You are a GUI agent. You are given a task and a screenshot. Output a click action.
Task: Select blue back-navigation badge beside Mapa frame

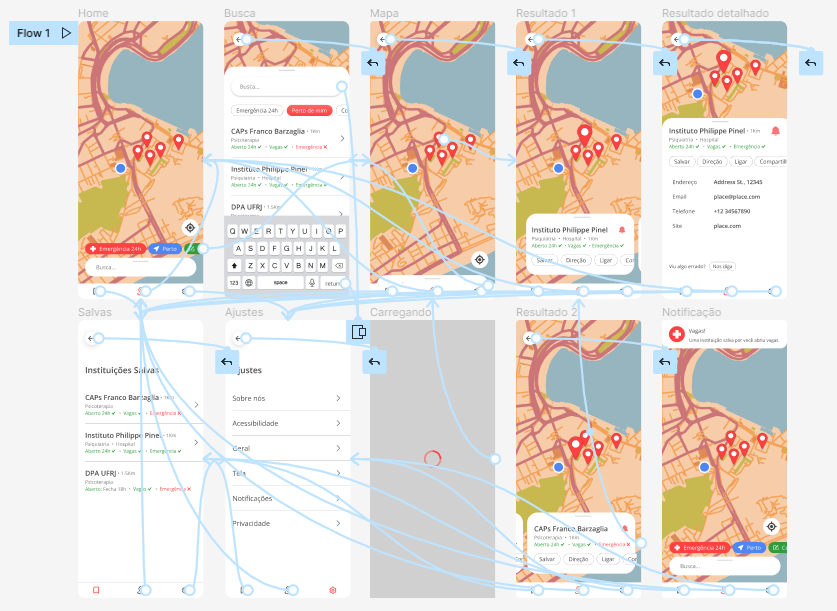(373, 63)
